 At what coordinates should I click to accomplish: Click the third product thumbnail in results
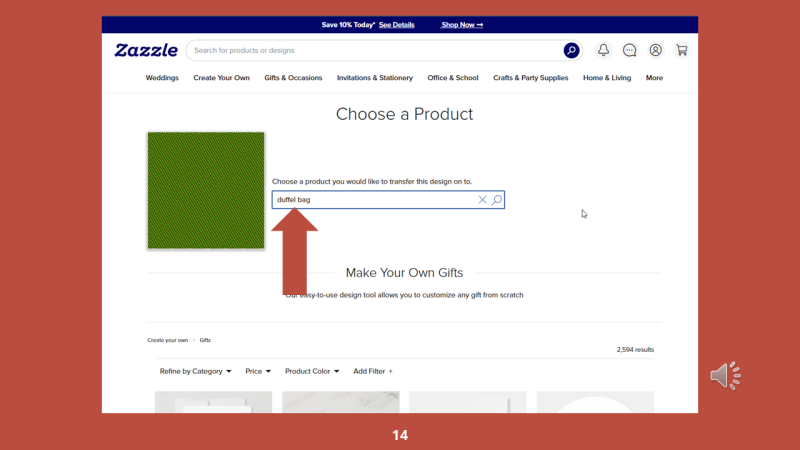click(x=468, y=402)
